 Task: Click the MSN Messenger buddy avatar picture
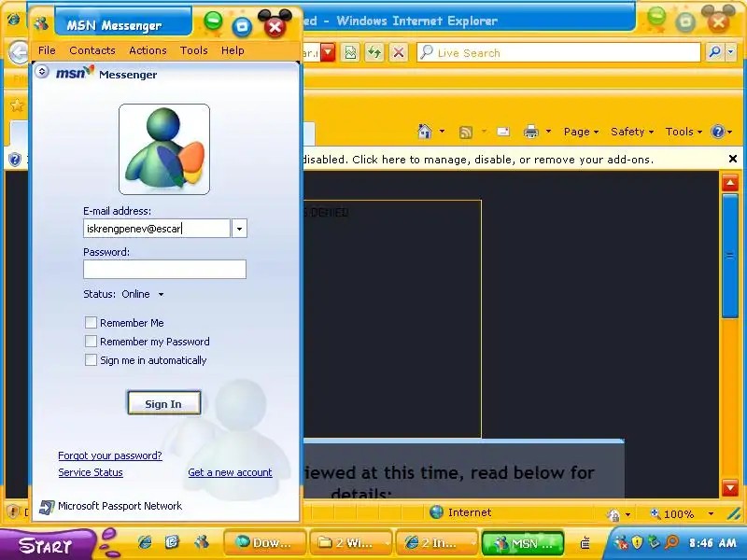coord(164,149)
